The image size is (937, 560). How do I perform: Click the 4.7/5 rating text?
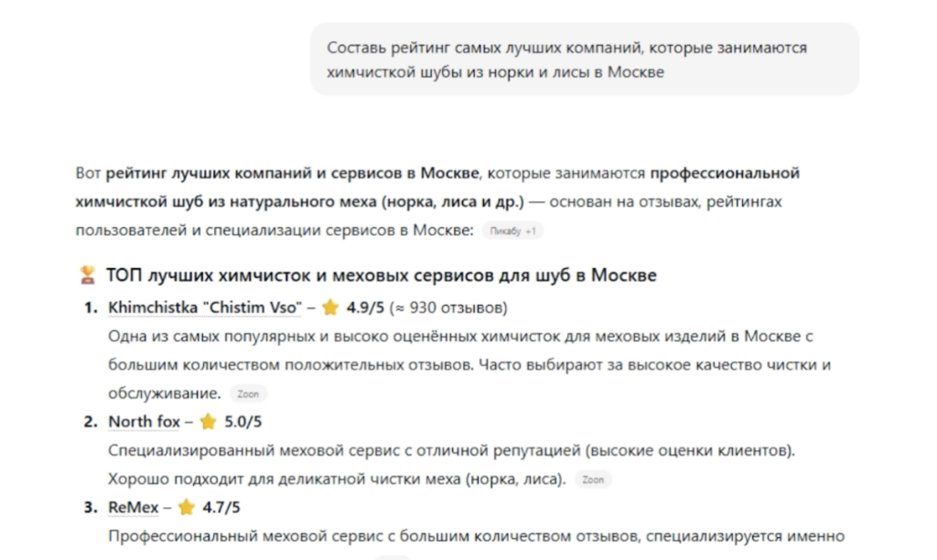point(222,507)
